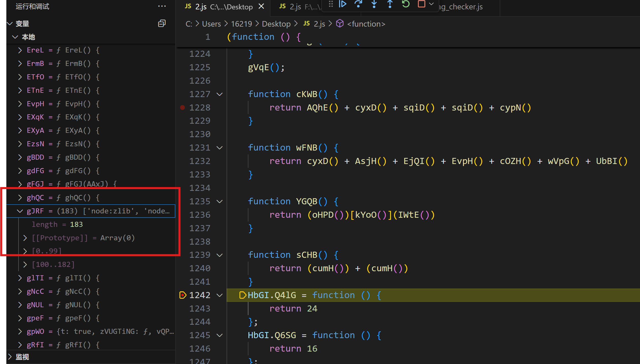Fold the cKWB function at line 1227
This screenshot has width=640, height=364.
[220, 94]
